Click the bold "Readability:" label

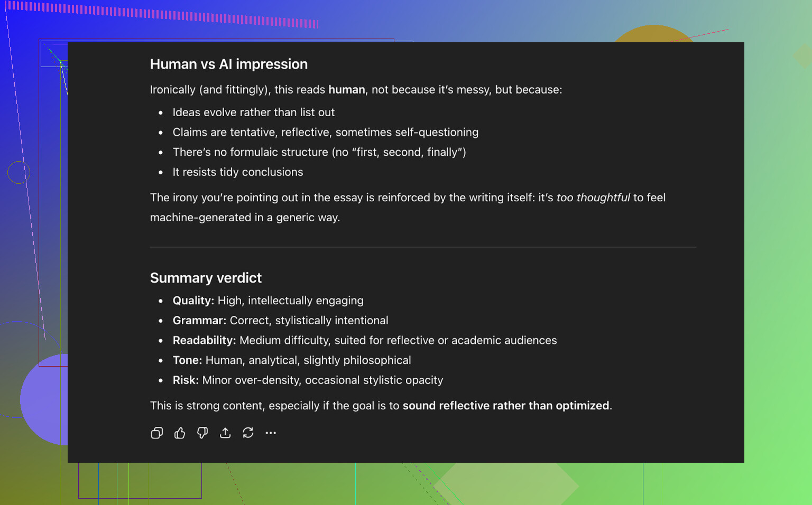coord(204,341)
